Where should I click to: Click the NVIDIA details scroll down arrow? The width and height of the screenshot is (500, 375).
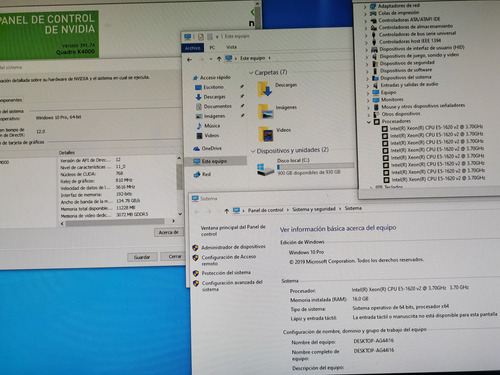[x=180, y=214]
